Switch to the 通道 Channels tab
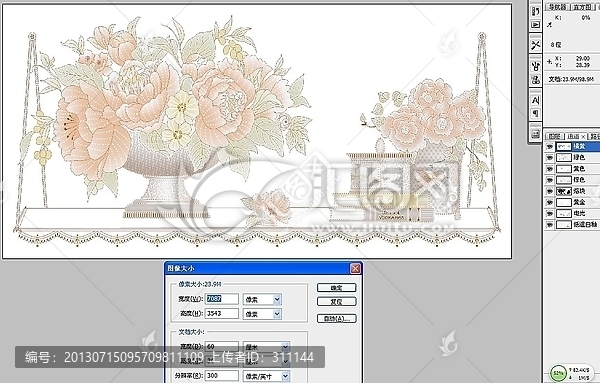This screenshot has height=383, width=600. point(575,136)
